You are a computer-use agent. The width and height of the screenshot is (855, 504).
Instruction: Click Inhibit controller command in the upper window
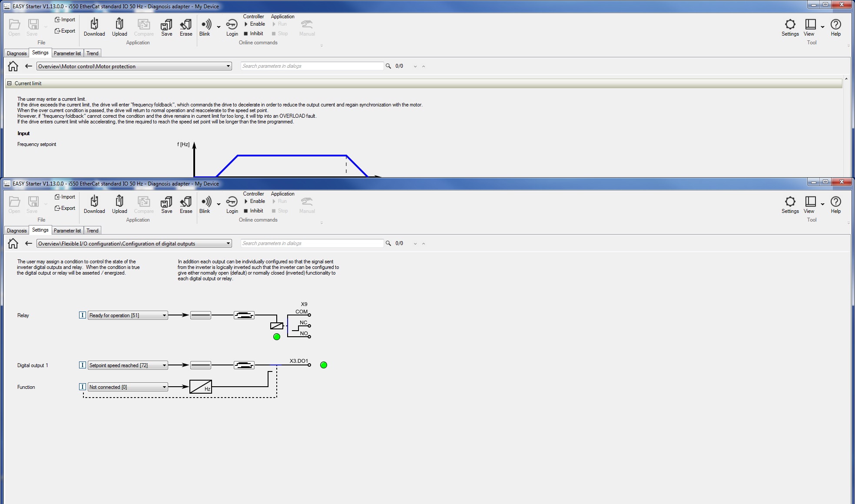pyautogui.click(x=255, y=33)
